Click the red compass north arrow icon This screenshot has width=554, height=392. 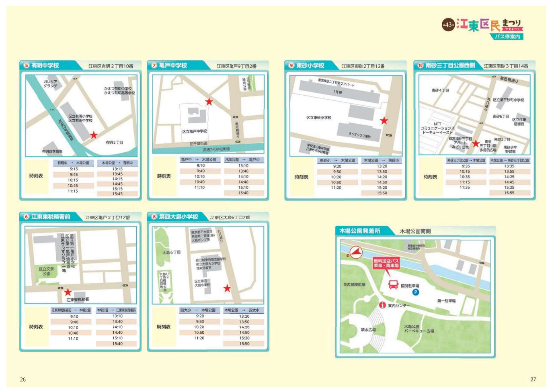click(x=355, y=253)
